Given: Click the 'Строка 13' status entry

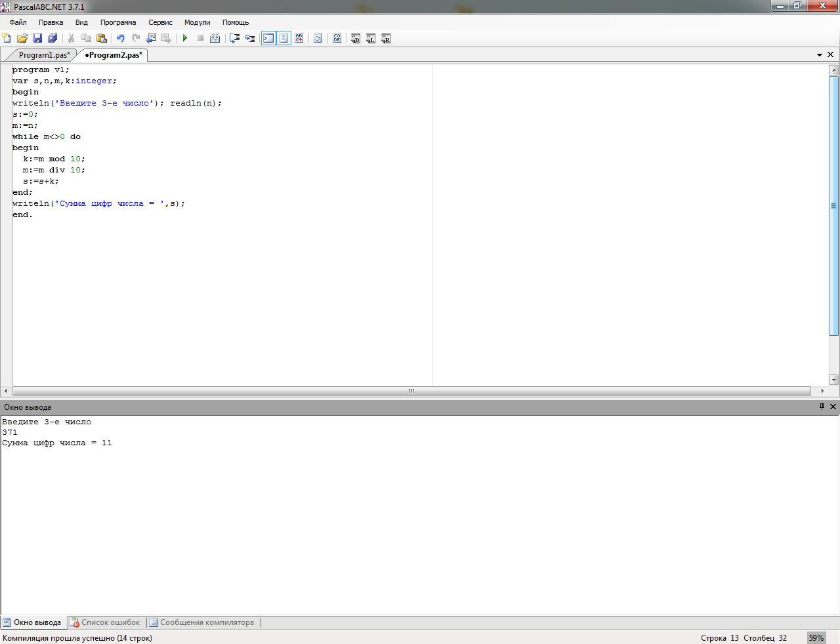Looking at the screenshot, I should pyautogui.click(x=719, y=637).
